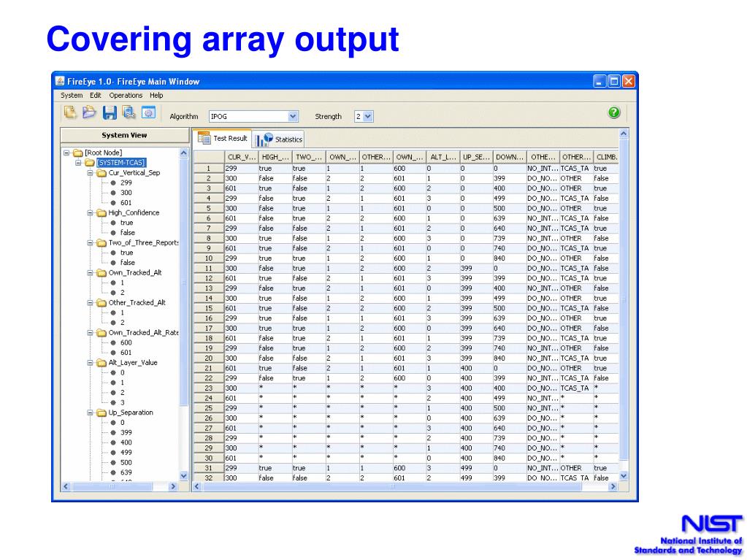Image resolution: width=747 pixels, height=560 pixels.
Task: Collapse the High_Confidence tree node
Action: (x=90, y=213)
